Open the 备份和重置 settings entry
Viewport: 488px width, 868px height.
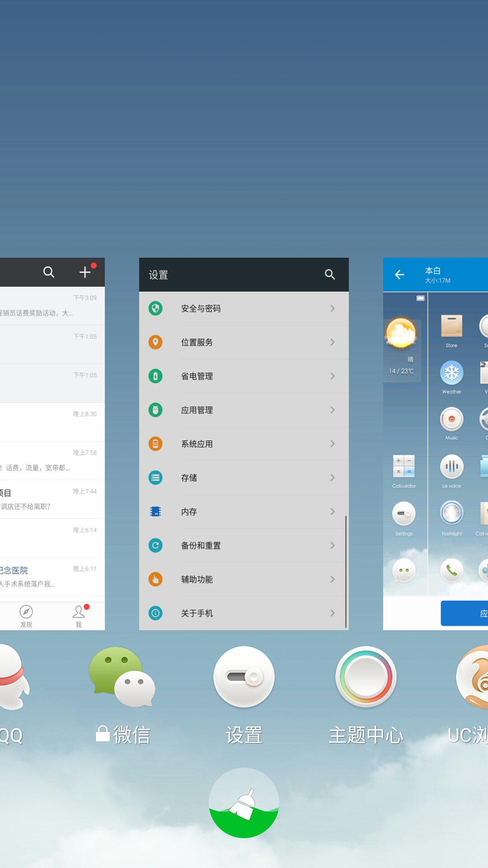point(244,546)
